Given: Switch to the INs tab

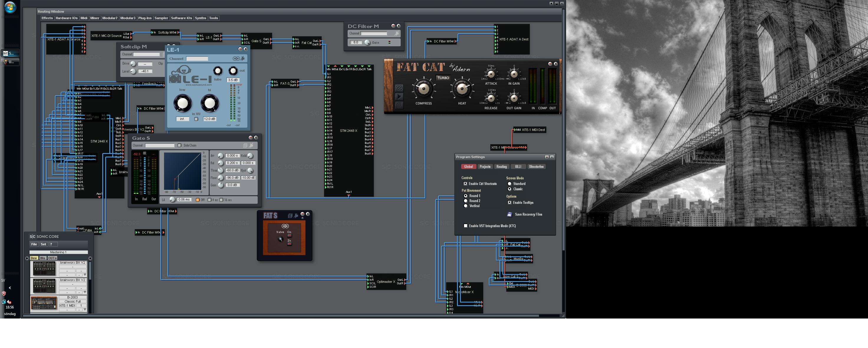Looking at the screenshot, I should click(x=42, y=258).
